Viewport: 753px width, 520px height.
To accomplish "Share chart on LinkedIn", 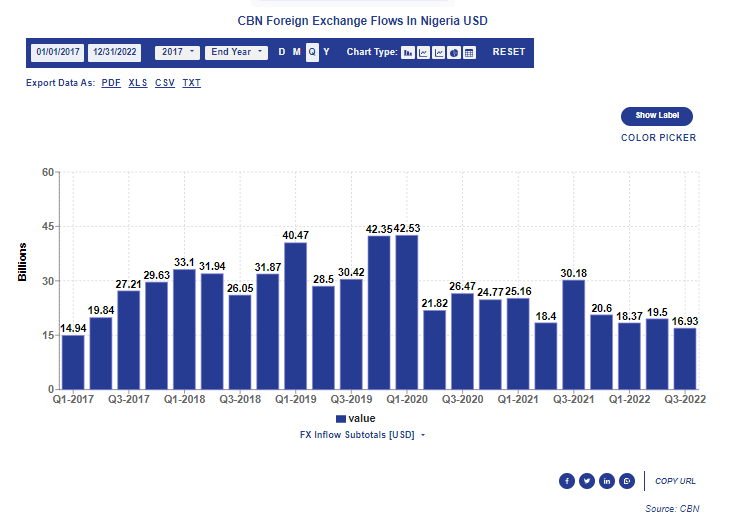I will pos(607,481).
